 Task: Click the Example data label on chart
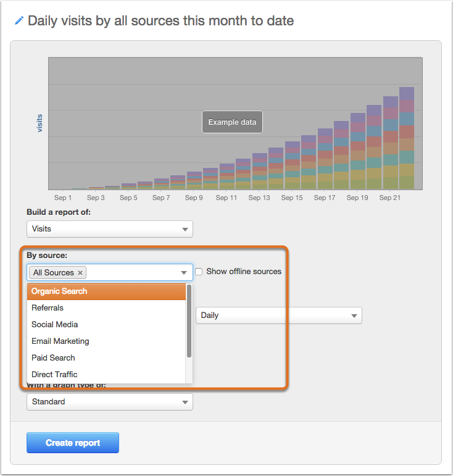[x=232, y=122]
